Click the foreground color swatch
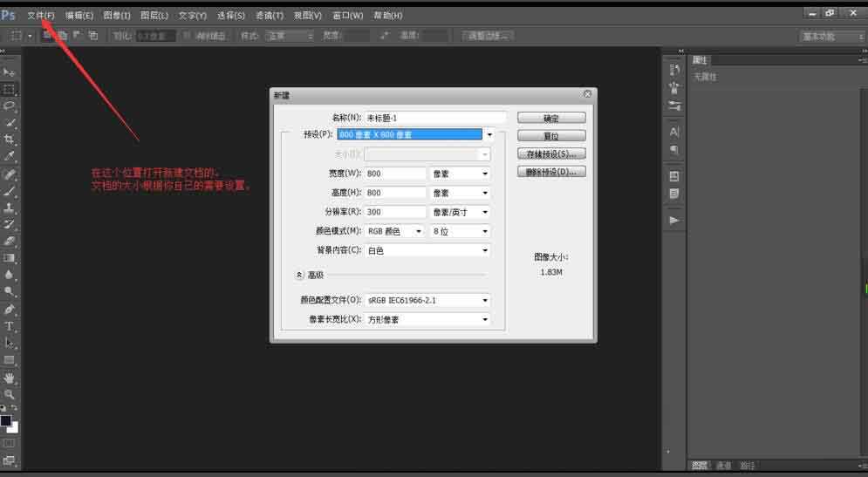The image size is (868, 477). tap(6, 421)
